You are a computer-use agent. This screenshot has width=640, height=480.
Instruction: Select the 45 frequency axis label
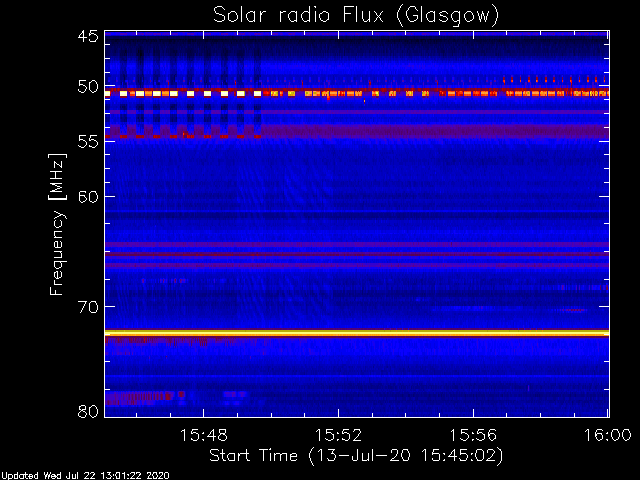pyautogui.click(x=88, y=36)
